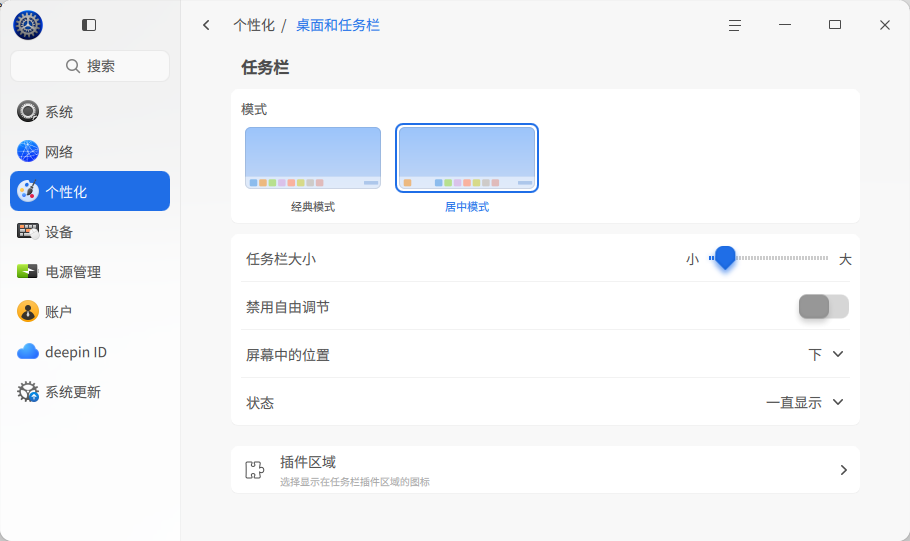Viewport: 910px width, 541px height.
Task: Click 选择显示在任务栏插件区域的图标 description
Action: click(355, 482)
